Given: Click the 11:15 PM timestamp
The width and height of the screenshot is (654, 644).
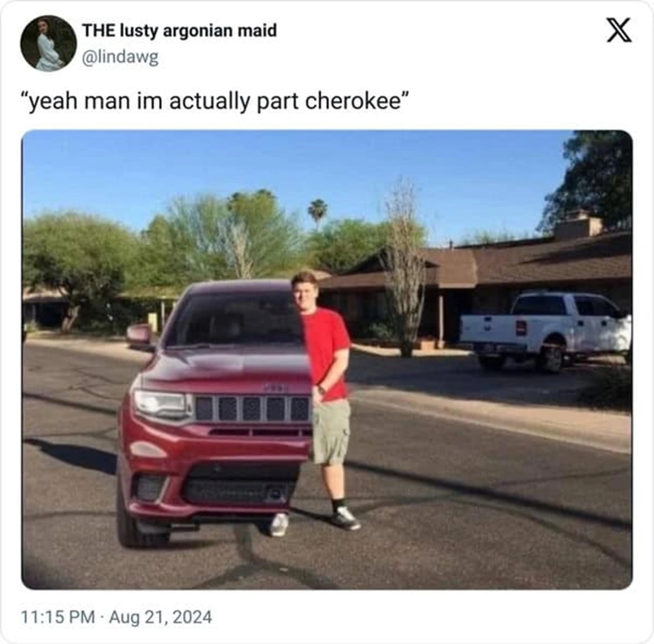Looking at the screenshot, I should (58, 617).
